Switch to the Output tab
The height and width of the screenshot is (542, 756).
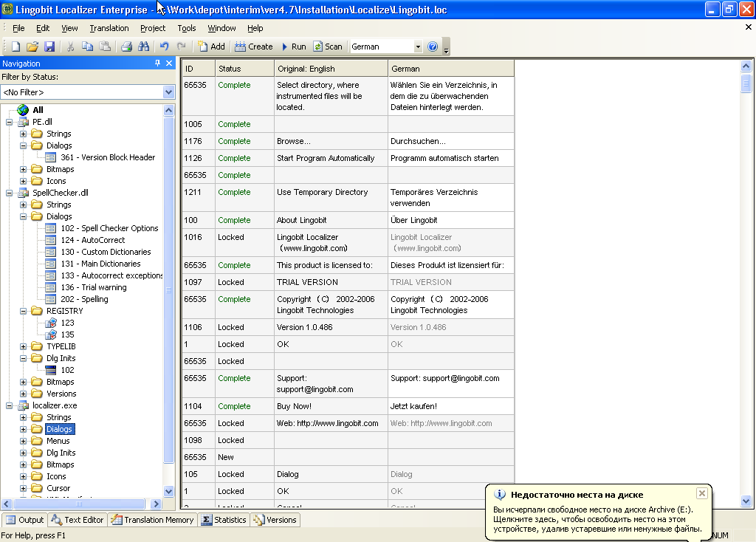click(x=25, y=520)
